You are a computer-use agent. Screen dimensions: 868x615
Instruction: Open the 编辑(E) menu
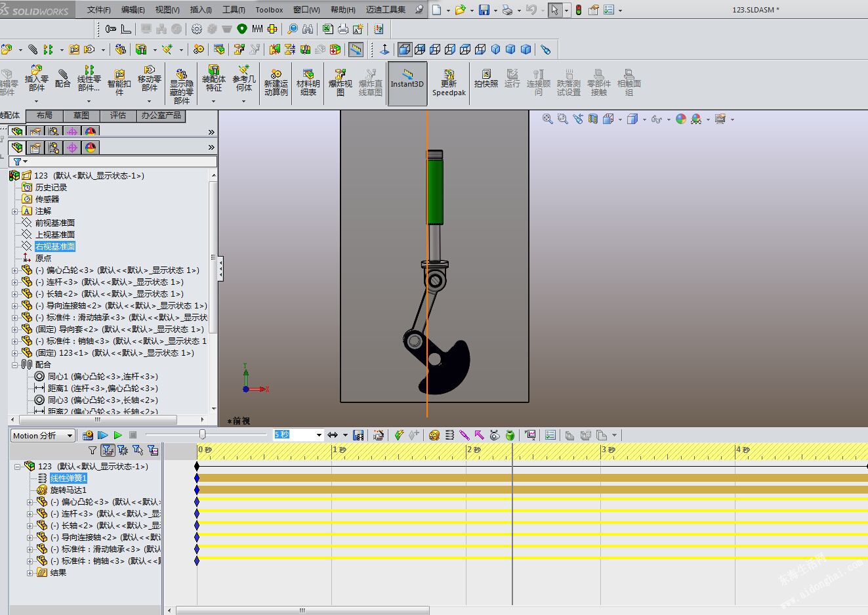133,10
